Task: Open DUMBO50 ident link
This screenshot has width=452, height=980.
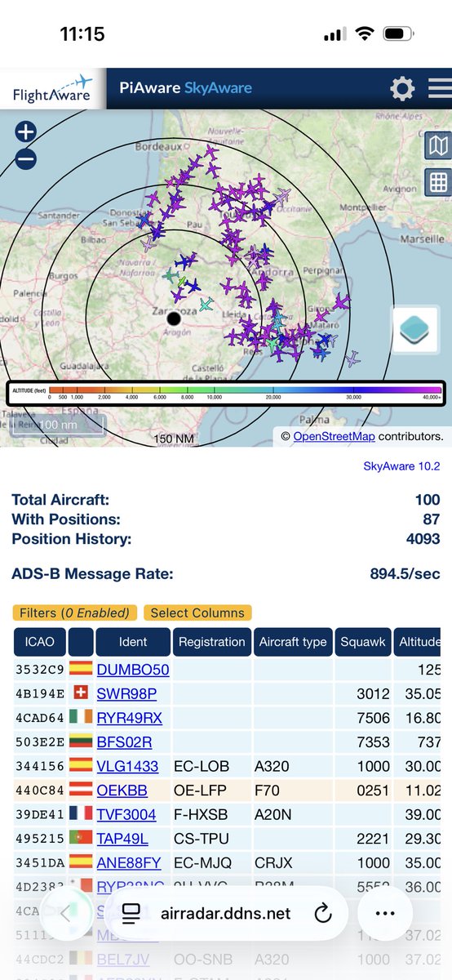Action: click(x=133, y=670)
